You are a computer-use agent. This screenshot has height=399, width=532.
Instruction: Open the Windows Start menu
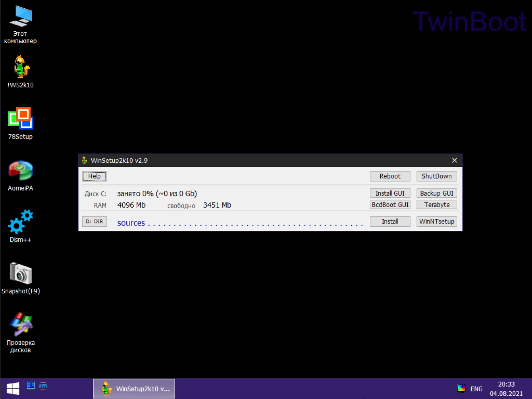pyautogui.click(x=13, y=389)
